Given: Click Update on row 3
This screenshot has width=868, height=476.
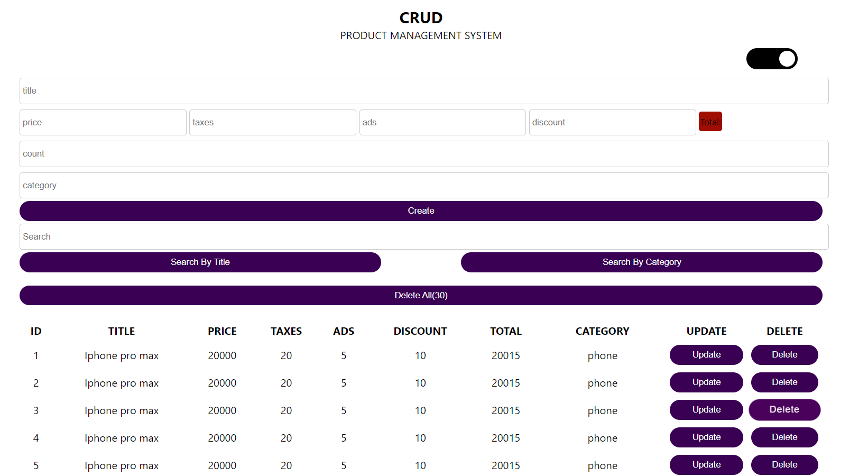Looking at the screenshot, I should point(706,409).
